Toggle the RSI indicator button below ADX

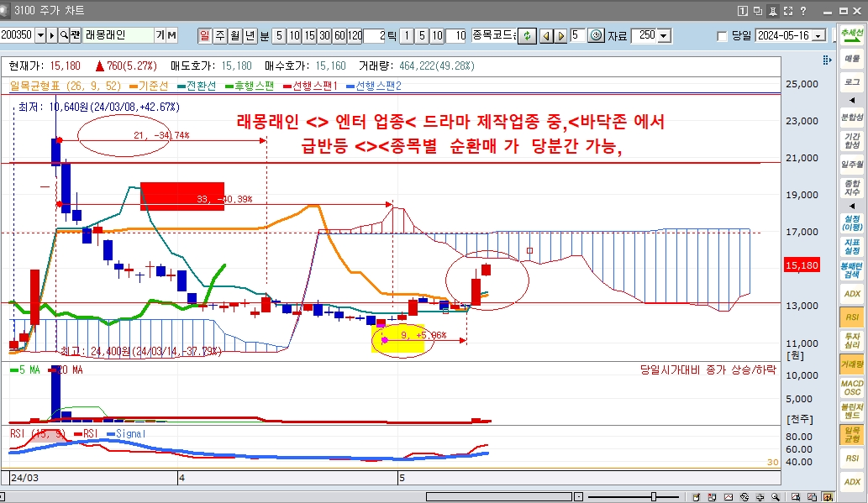coord(852,317)
